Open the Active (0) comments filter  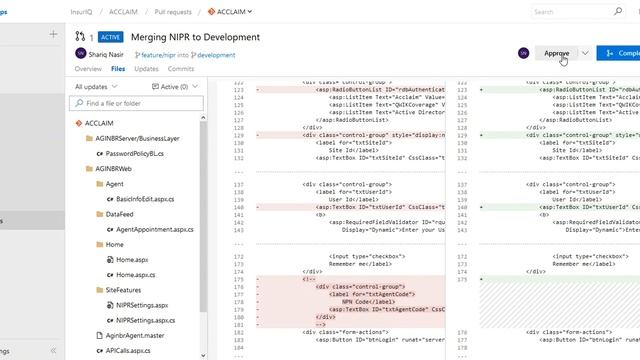point(175,87)
